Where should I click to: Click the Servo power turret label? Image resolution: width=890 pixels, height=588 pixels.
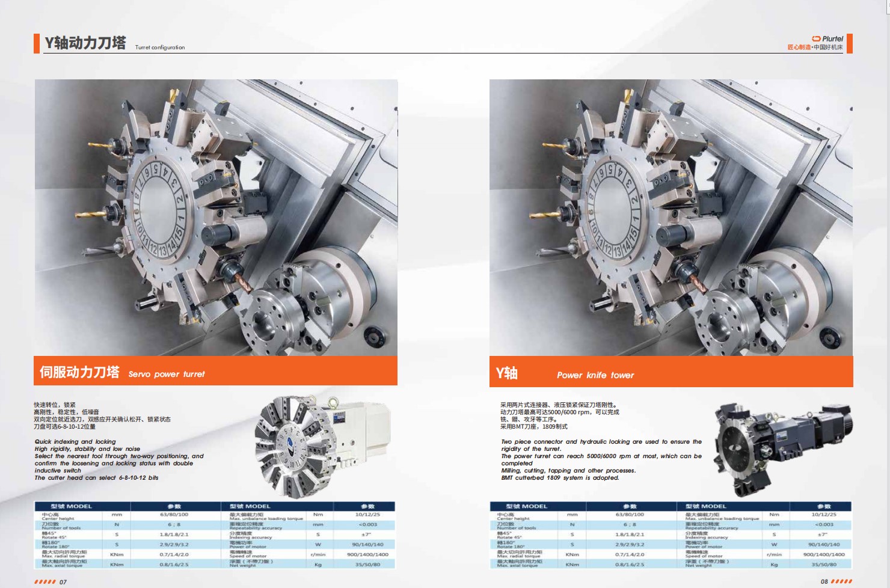tap(167, 374)
